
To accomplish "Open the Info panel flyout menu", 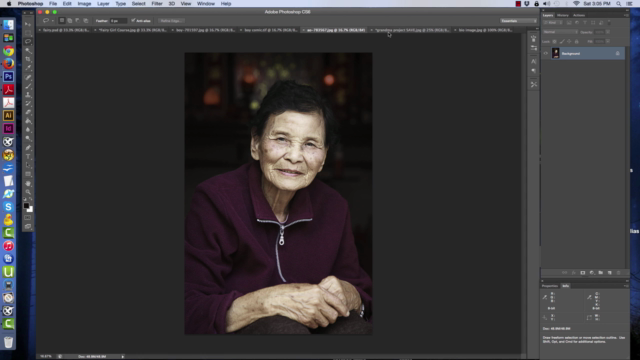I will pyautogui.click(x=626, y=286).
